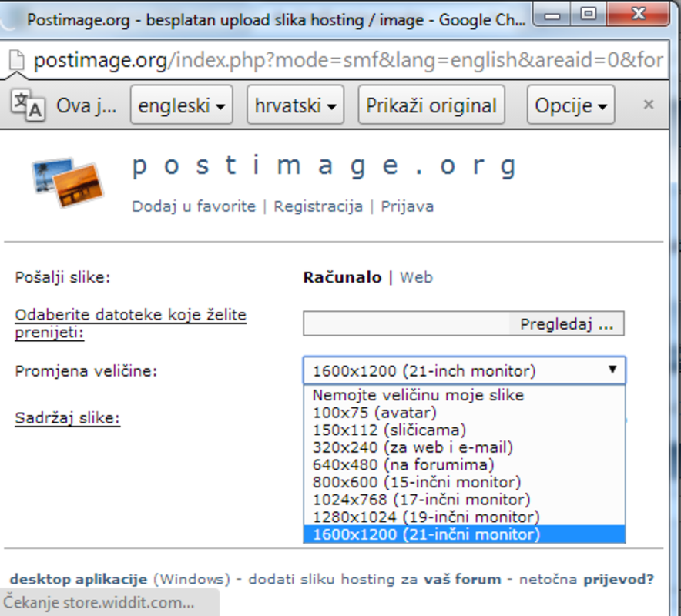Click the 'postimage.org' title heading
681x616 pixels.
point(324,166)
